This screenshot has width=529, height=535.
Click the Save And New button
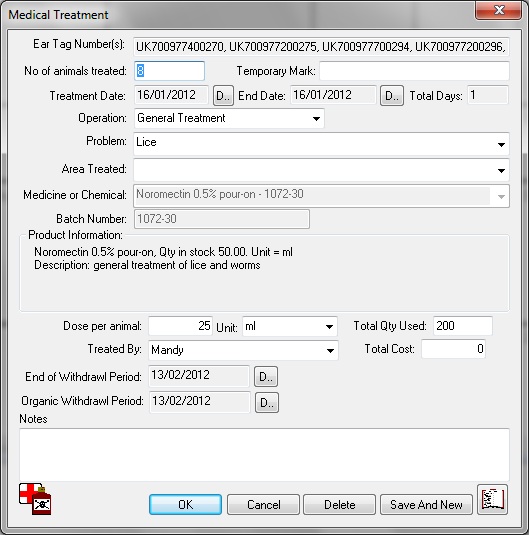(426, 505)
